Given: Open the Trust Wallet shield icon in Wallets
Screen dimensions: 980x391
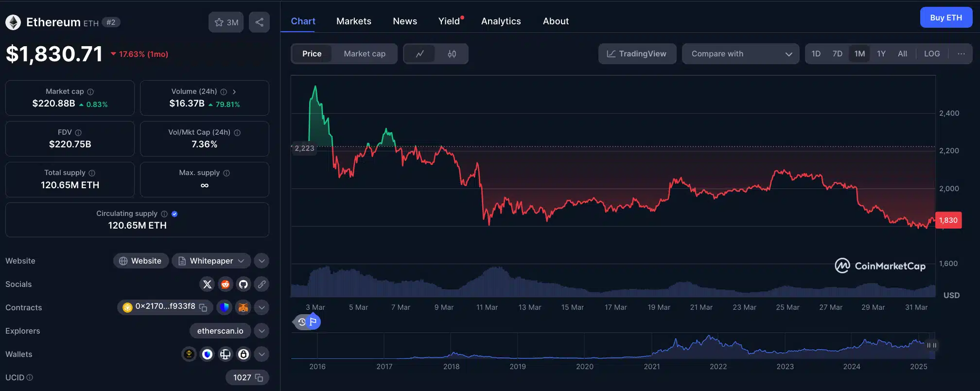Looking at the screenshot, I should (207, 355).
